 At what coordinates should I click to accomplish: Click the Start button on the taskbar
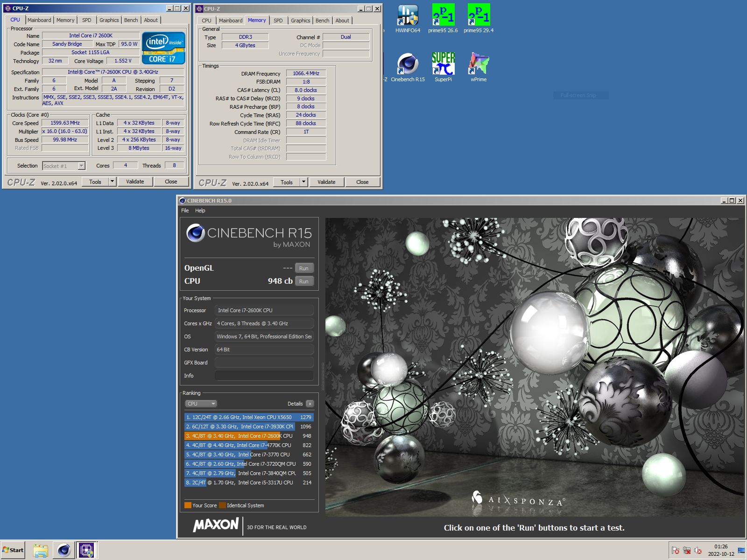click(13, 550)
